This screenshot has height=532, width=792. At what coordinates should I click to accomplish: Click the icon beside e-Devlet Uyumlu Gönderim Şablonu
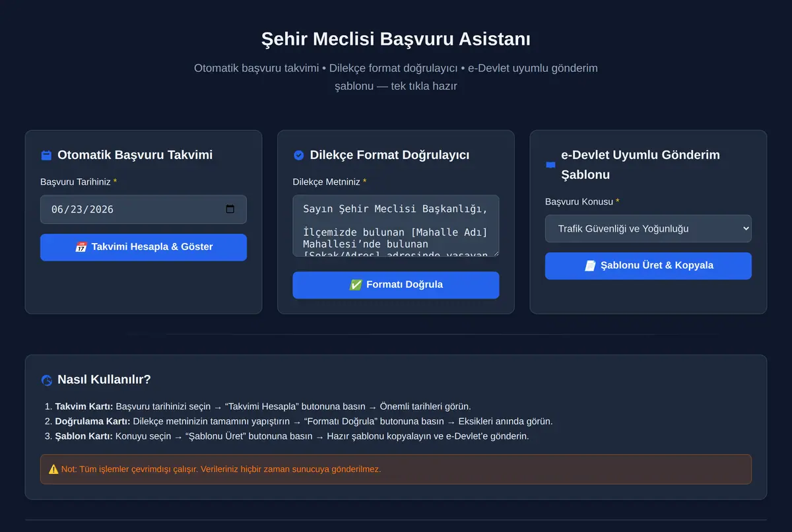(550, 165)
